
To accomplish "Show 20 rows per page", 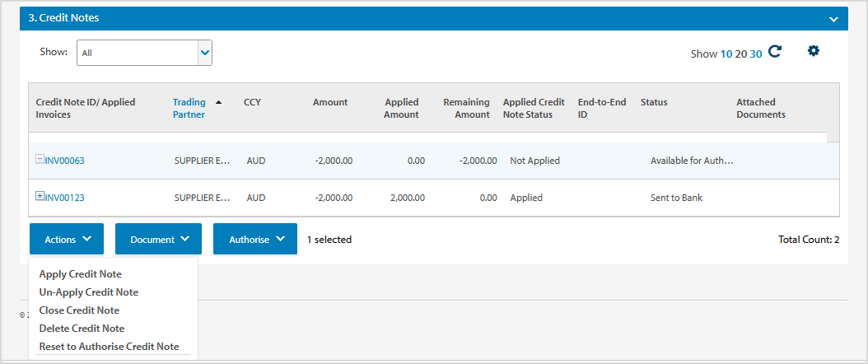I will (x=740, y=54).
